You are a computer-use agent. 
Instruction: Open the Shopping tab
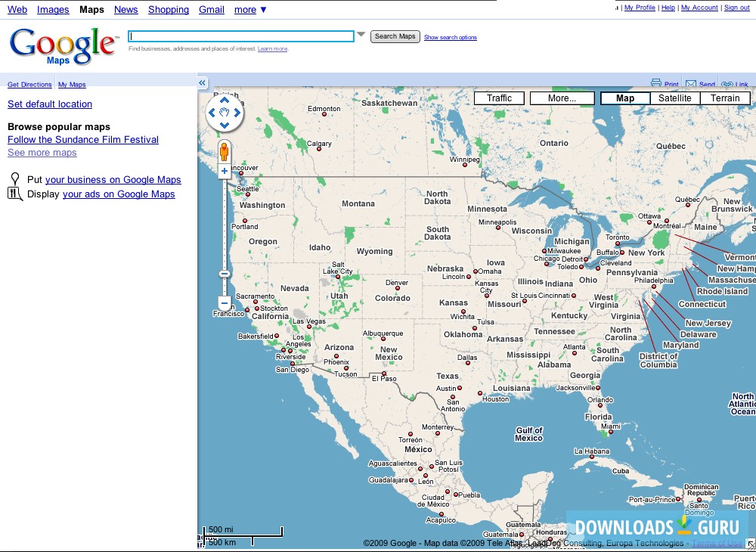(x=169, y=10)
